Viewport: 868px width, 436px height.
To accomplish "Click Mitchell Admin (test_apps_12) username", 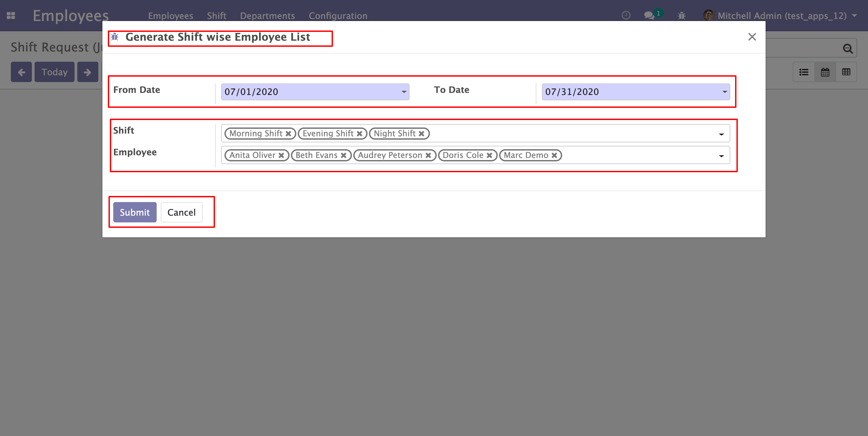I will click(x=782, y=16).
